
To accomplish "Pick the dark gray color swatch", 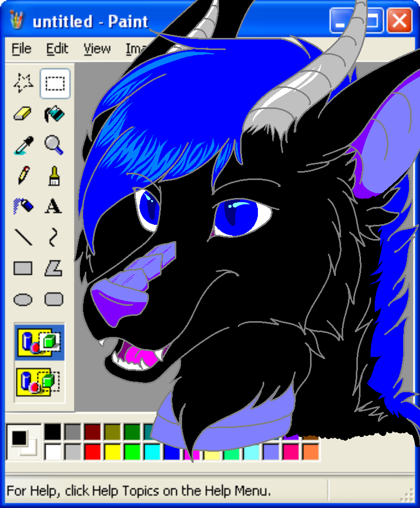I will point(73,432).
